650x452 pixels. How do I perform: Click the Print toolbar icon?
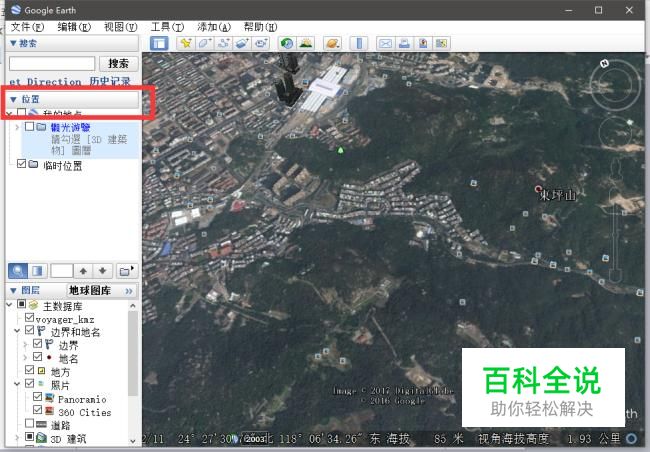404,43
